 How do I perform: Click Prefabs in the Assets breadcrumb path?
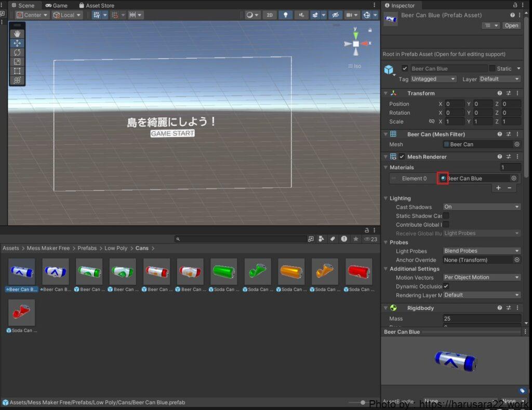pyautogui.click(x=87, y=248)
